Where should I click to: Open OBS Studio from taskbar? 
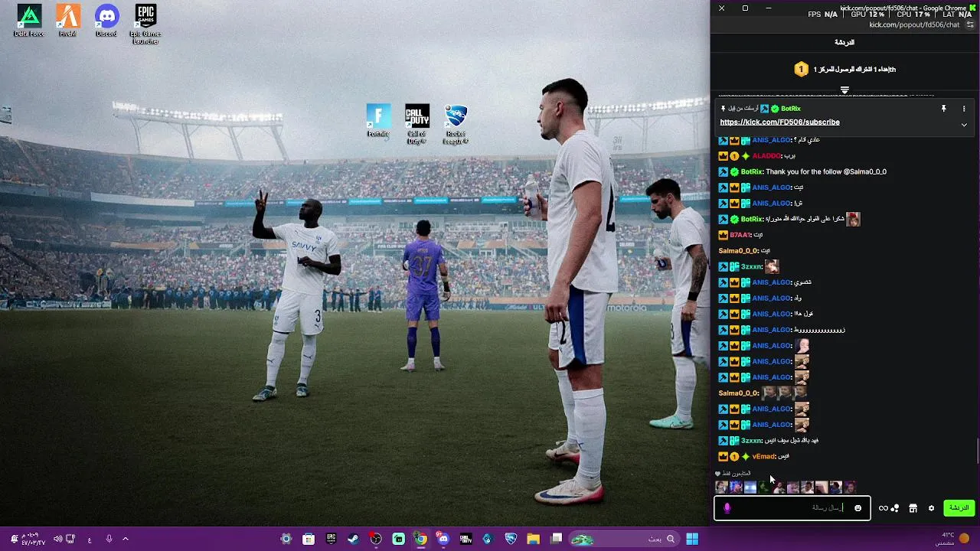376,539
